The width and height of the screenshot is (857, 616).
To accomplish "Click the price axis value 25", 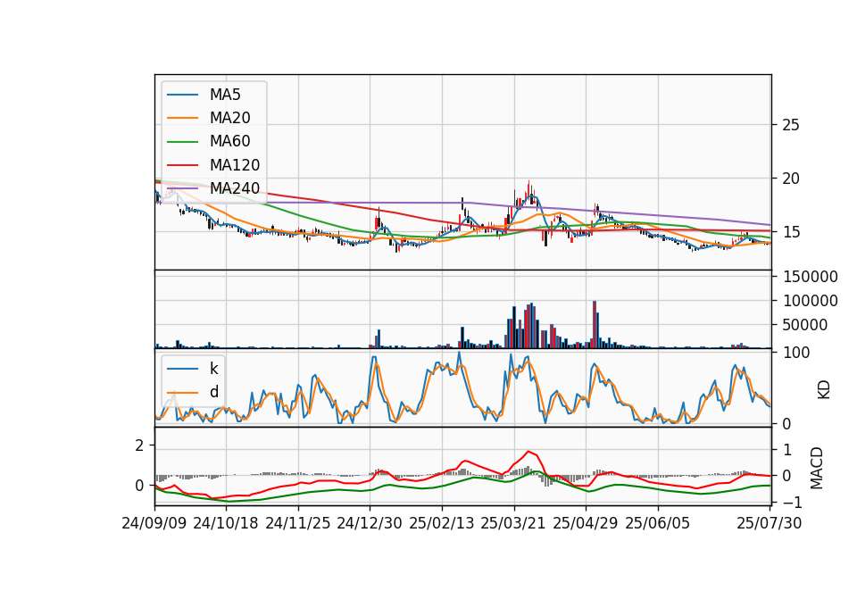I will pos(791,125).
